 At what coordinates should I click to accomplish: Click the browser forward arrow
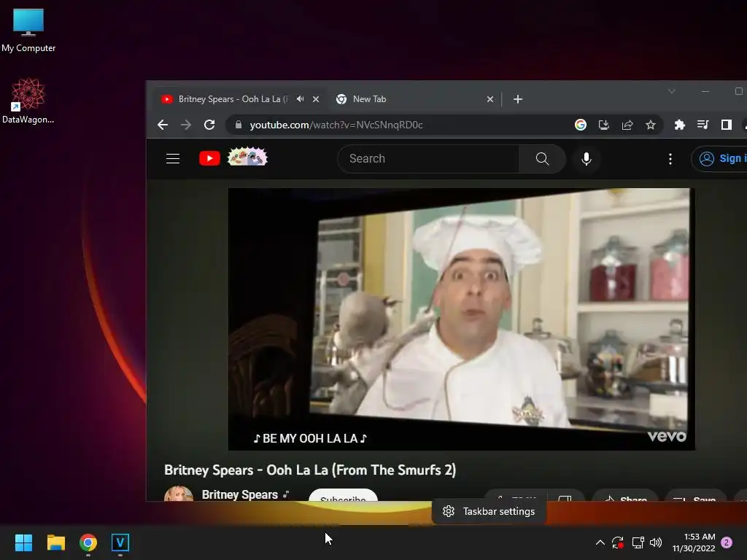[186, 125]
